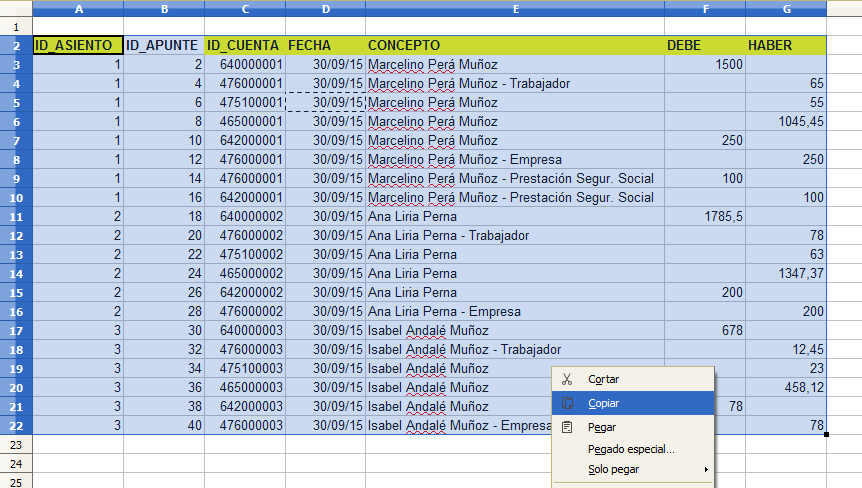
Task: Select column G header
Action: click(x=786, y=9)
